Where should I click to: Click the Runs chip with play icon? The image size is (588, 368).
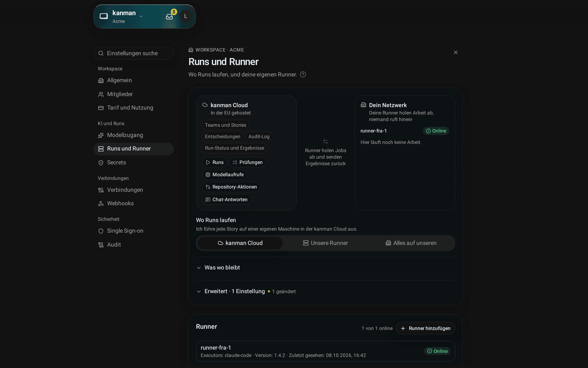pos(214,162)
